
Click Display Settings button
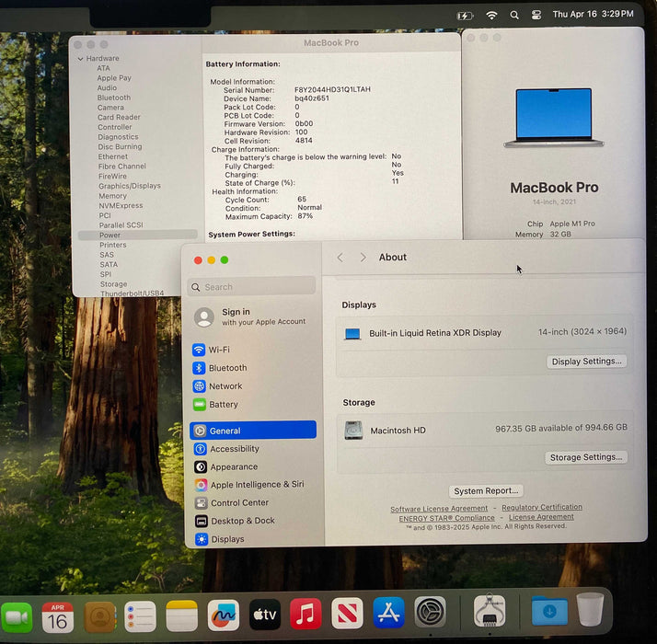pos(586,362)
